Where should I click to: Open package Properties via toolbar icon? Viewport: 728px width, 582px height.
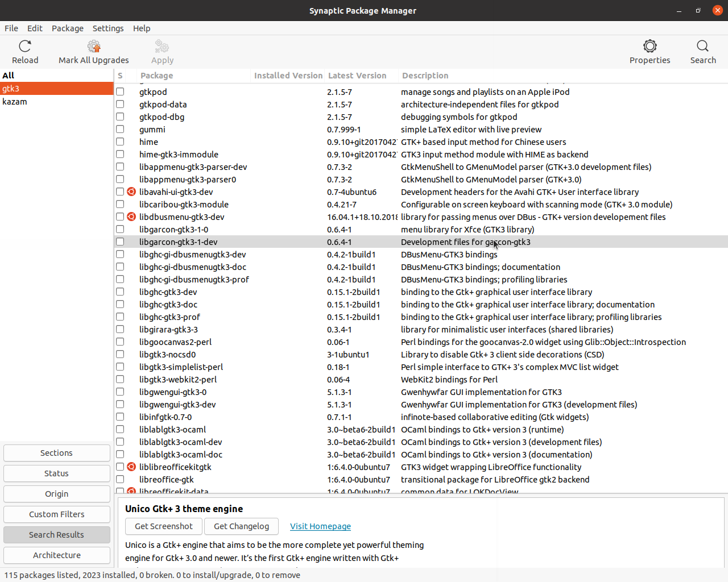[x=650, y=46]
